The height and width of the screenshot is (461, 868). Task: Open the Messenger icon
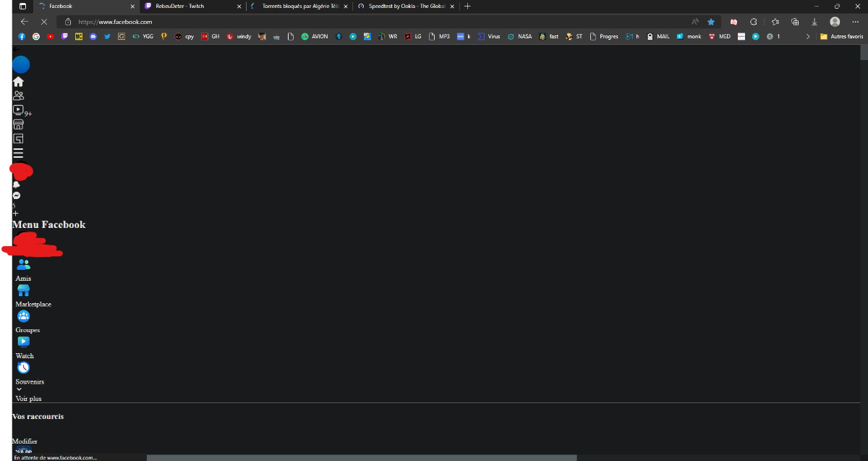pos(16,195)
